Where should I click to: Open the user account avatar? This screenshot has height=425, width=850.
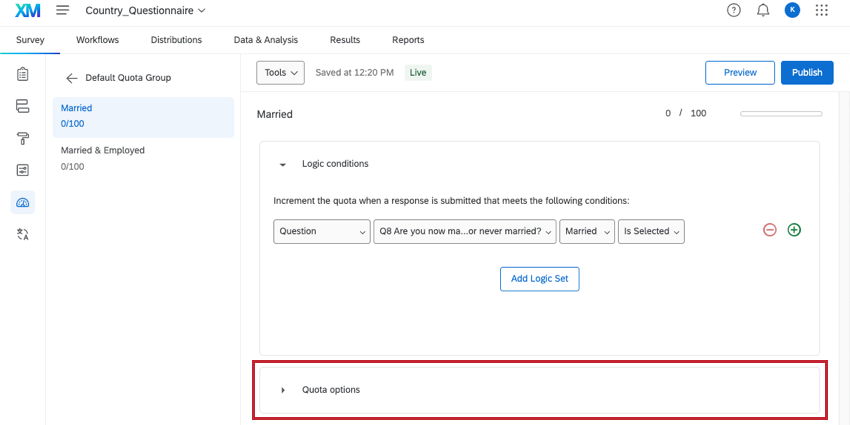pos(792,11)
